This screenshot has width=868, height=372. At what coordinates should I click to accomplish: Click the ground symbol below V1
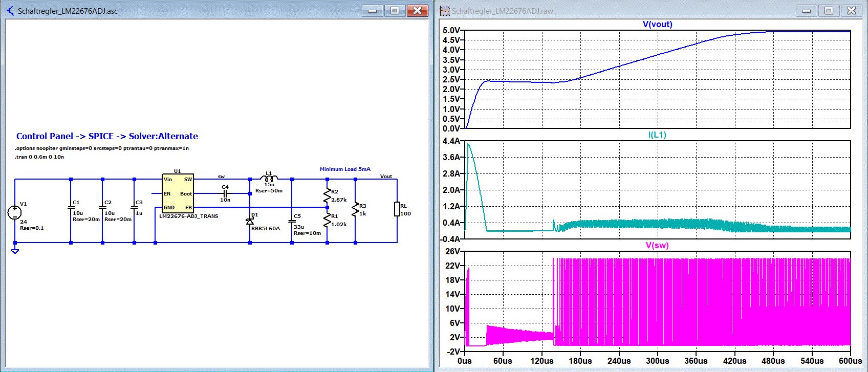point(15,251)
